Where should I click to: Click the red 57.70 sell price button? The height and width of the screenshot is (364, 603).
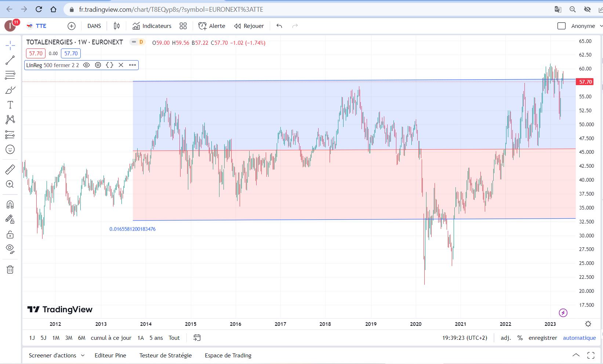[36, 54]
